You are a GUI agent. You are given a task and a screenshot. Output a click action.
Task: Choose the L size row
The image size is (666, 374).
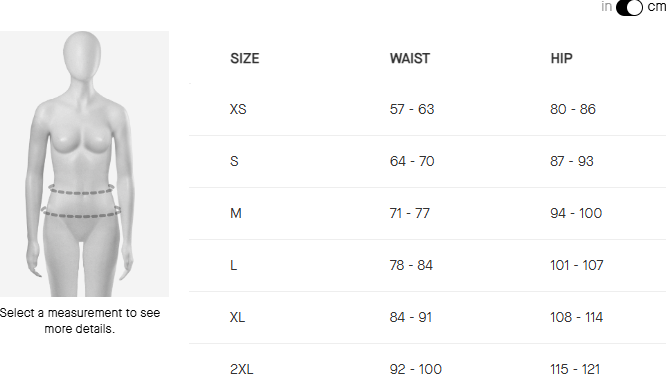tap(427, 266)
